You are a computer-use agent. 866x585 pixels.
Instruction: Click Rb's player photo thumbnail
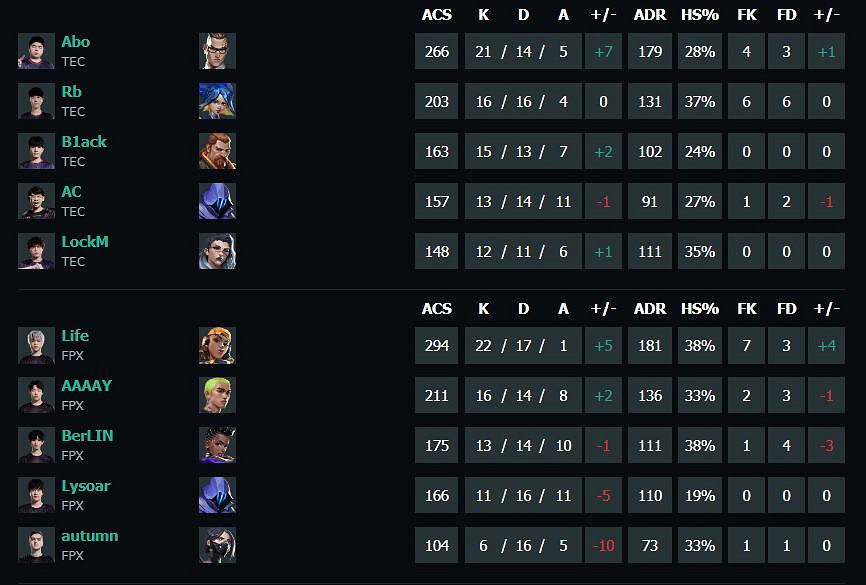pyautogui.click(x=36, y=101)
